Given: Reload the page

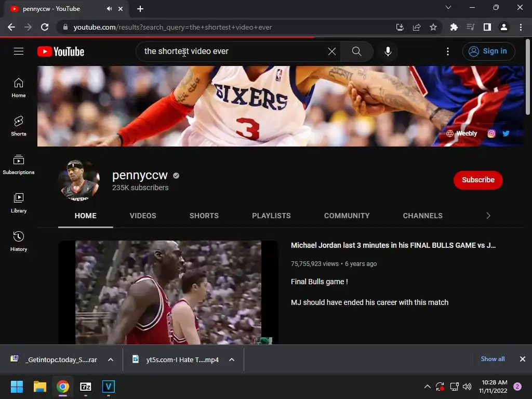Looking at the screenshot, I should coord(45,27).
